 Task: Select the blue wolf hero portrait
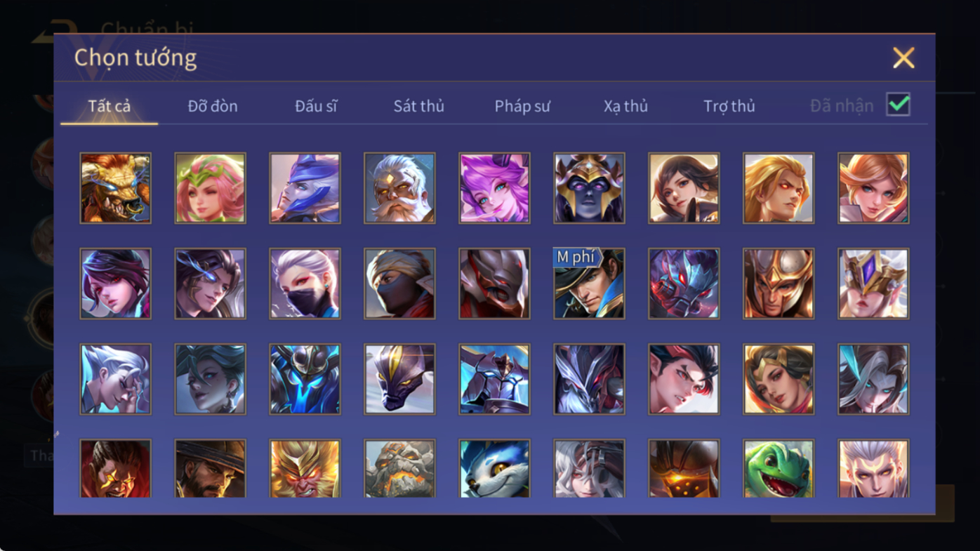494,469
